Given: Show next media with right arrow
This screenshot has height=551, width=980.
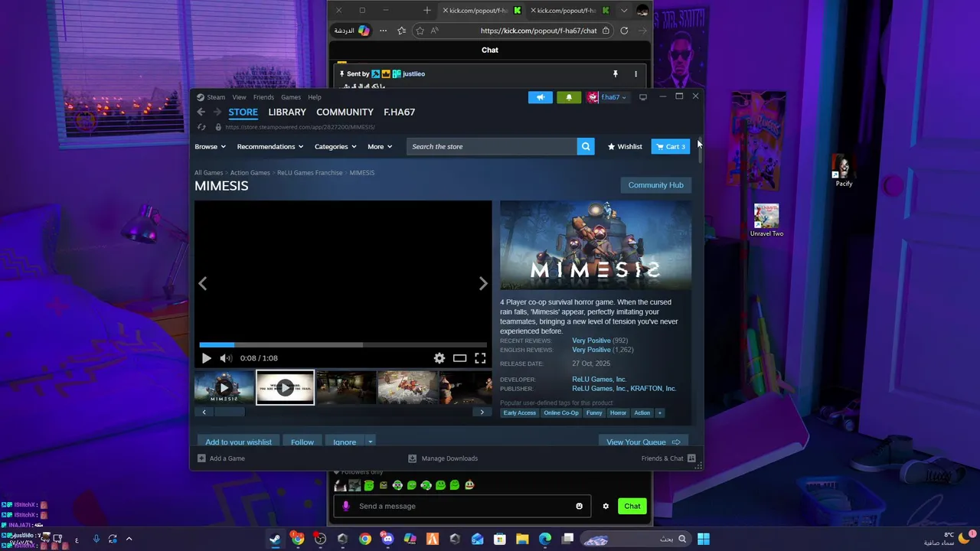Looking at the screenshot, I should (483, 284).
